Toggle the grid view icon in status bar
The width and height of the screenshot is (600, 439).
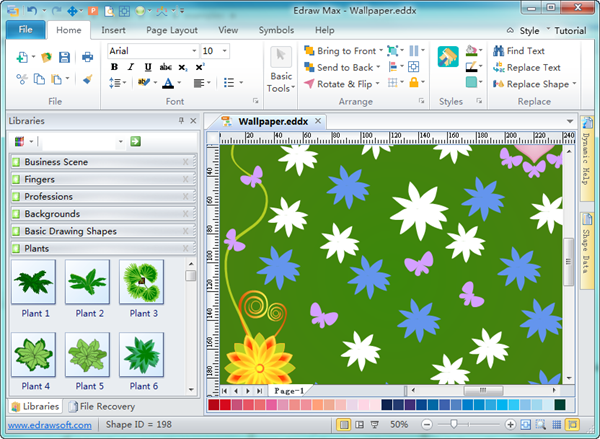[556, 424]
